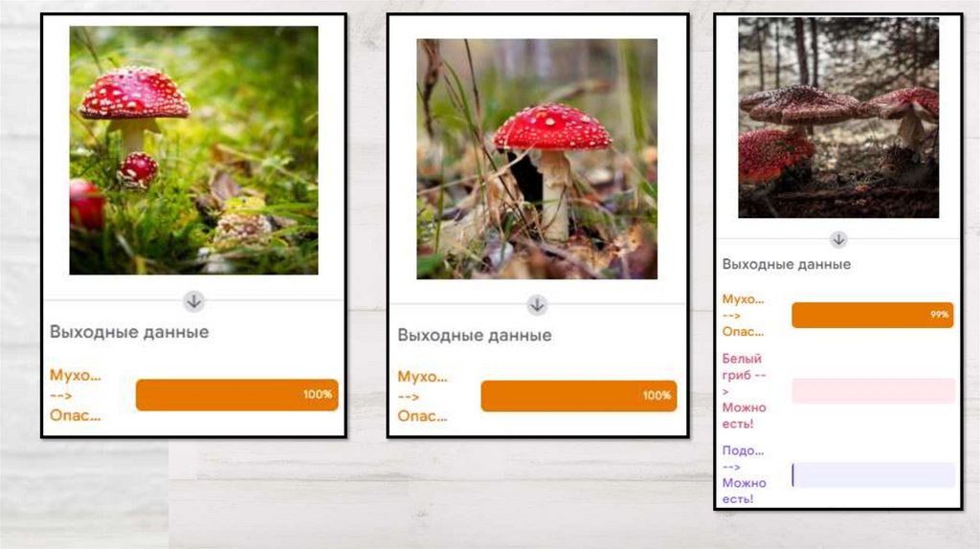
Task: Select the right dark forest mushrooms photo
Action: [838, 118]
